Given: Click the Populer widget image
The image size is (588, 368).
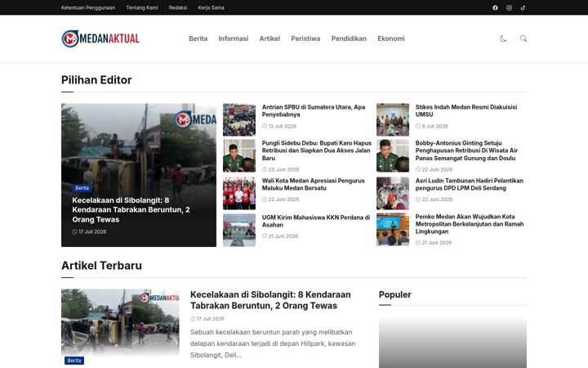Looking at the screenshot, I should point(452,342).
